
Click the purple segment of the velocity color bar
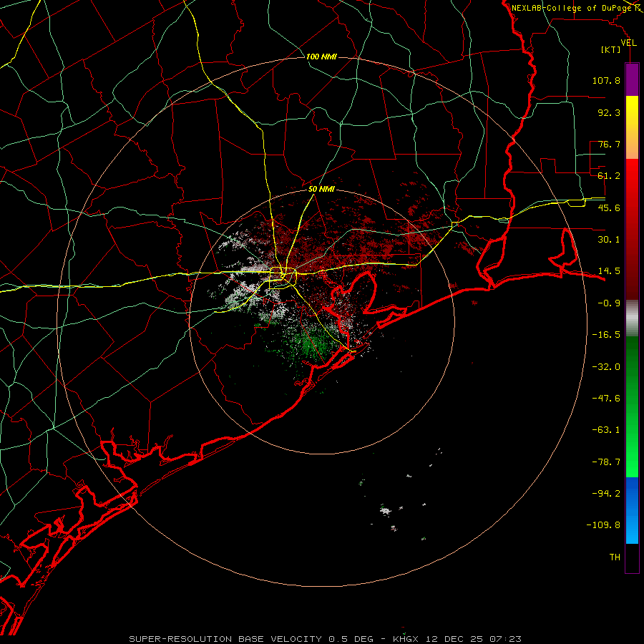[x=632, y=79]
